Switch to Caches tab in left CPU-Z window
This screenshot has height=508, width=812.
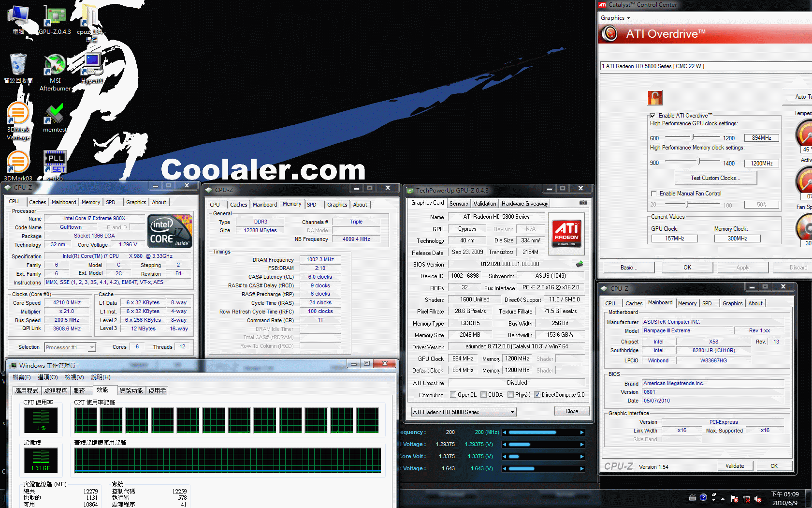[x=38, y=202]
